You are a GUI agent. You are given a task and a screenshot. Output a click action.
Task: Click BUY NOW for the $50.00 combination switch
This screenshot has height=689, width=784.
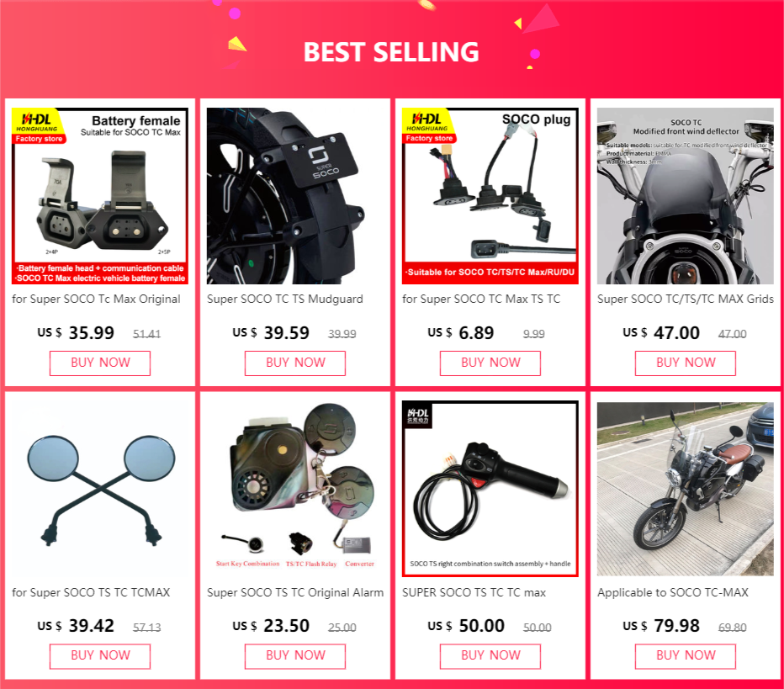point(490,656)
